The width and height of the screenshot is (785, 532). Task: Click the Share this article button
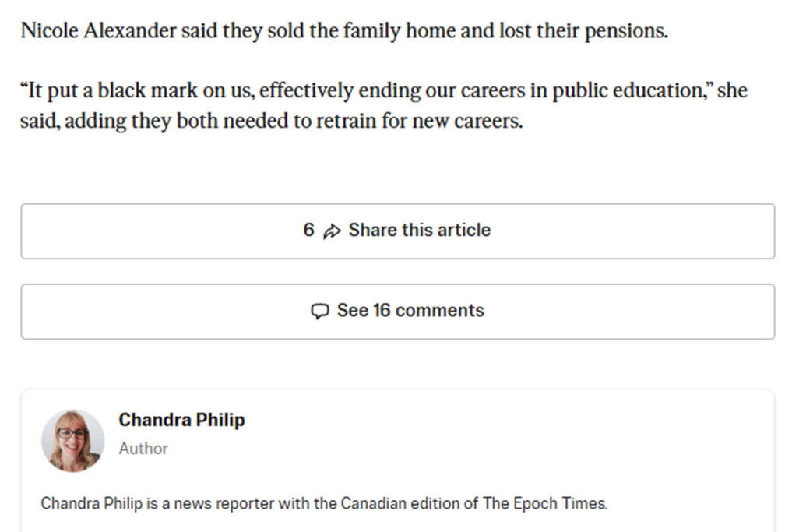pyautogui.click(x=397, y=231)
